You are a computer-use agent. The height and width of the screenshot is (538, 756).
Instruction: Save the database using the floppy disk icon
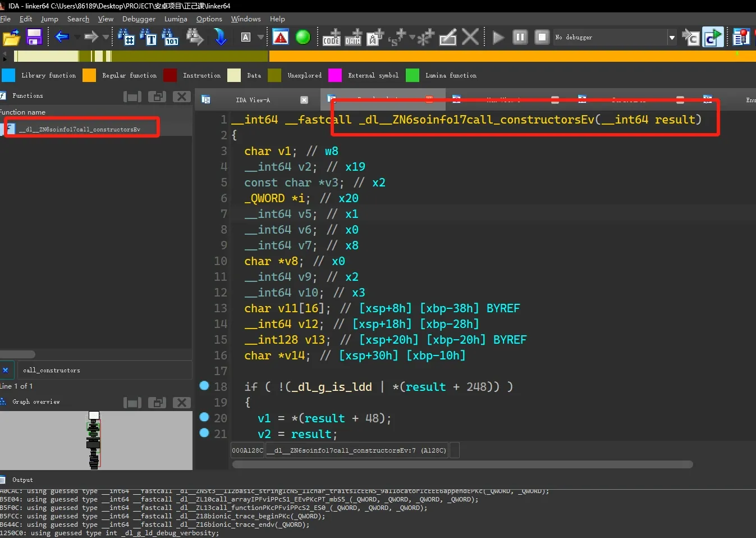pos(34,38)
